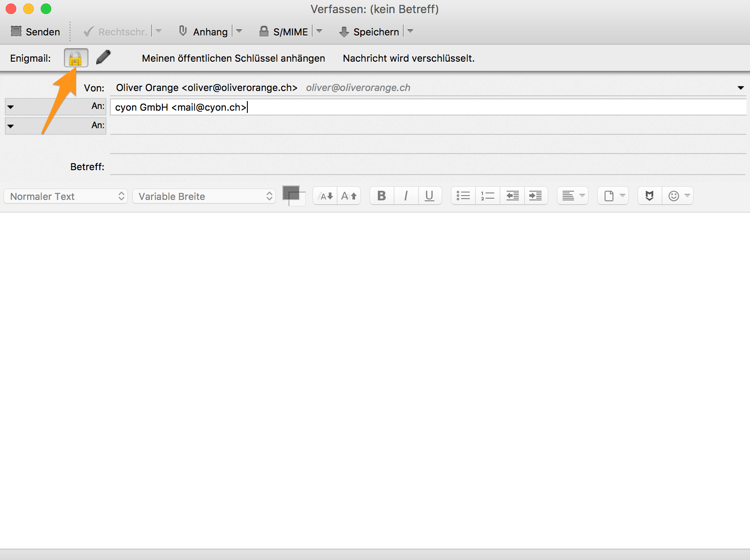Click the decrease font size icon
Viewport: 750px width, 560px height.
(325, 196)
